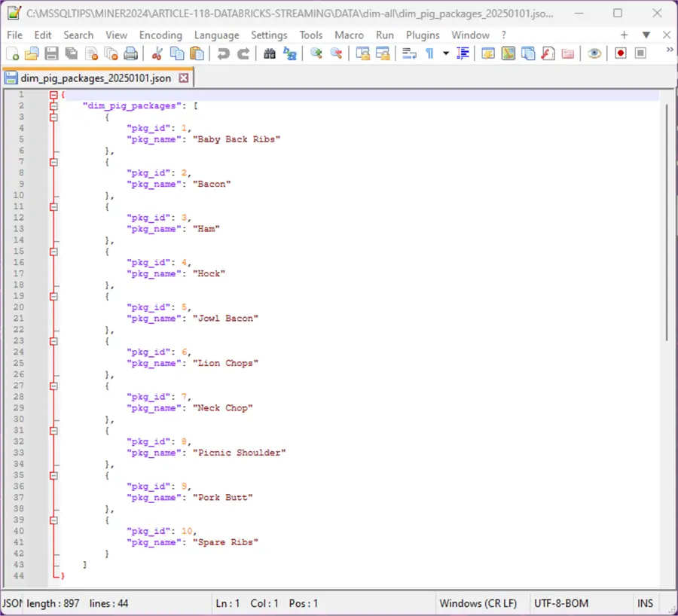
Task: Zoom out with the magnifier minus icon
Action: pos(337,53)
